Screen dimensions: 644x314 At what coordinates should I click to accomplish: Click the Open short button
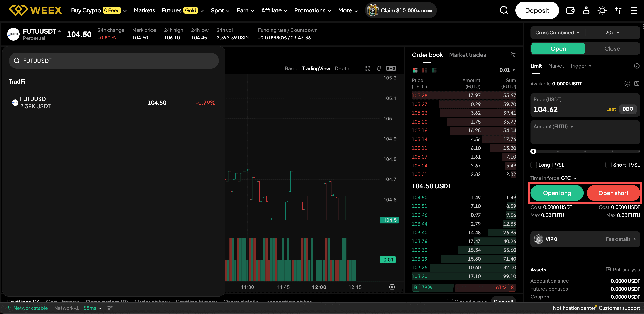coord(613,193)
